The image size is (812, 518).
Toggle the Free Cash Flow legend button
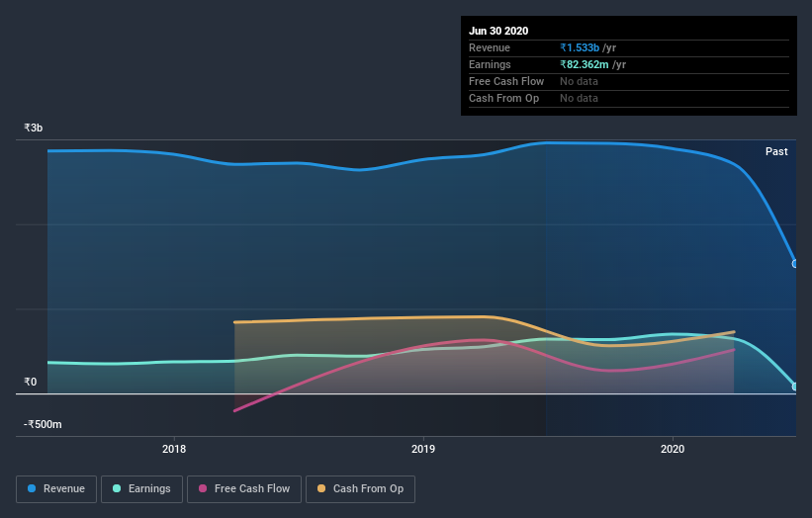[244, 489]
